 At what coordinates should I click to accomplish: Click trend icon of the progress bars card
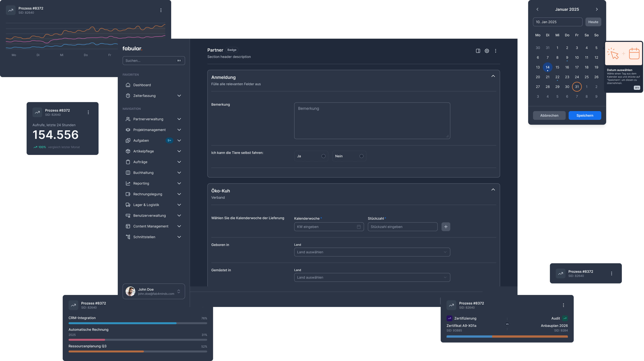click(x=73, y=305)
